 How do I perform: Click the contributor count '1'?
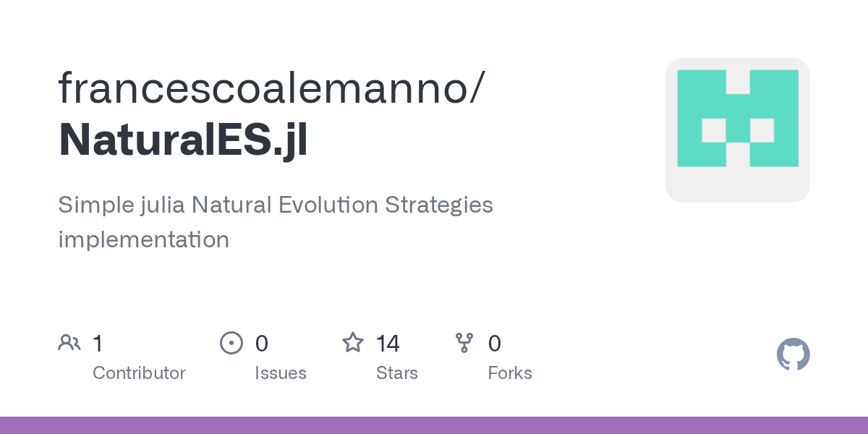coord(98,343)
